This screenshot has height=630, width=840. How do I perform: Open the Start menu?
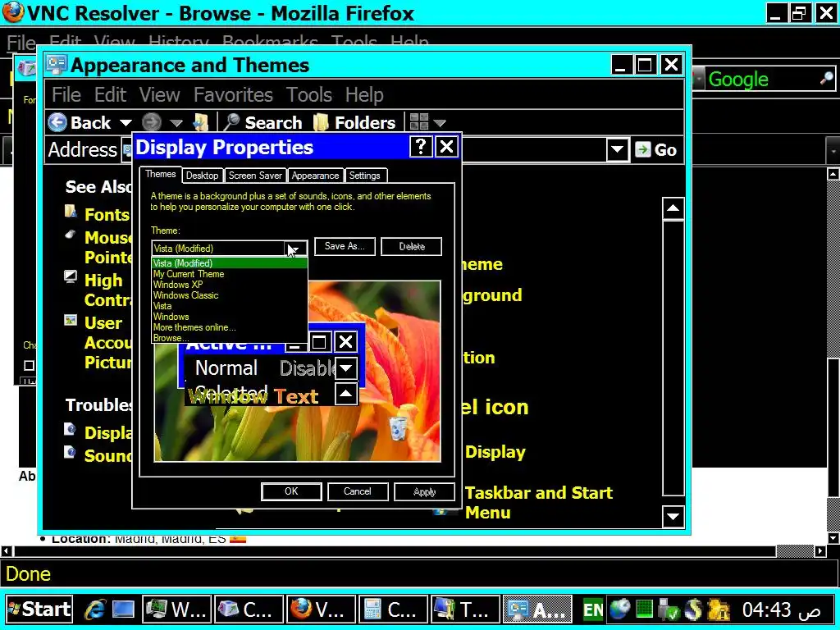tap(39, 609)
